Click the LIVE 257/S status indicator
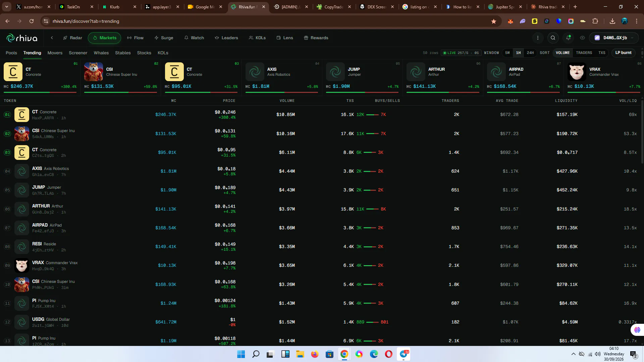Screen dimensions: 644x362 (x=461, y=53)
